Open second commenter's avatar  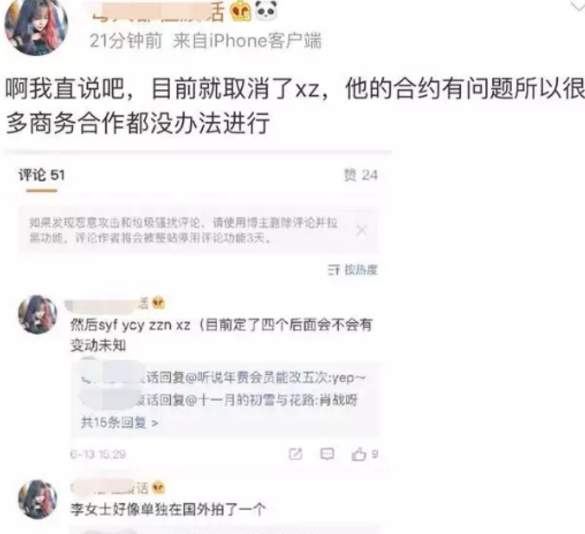[x=38, y=499]
